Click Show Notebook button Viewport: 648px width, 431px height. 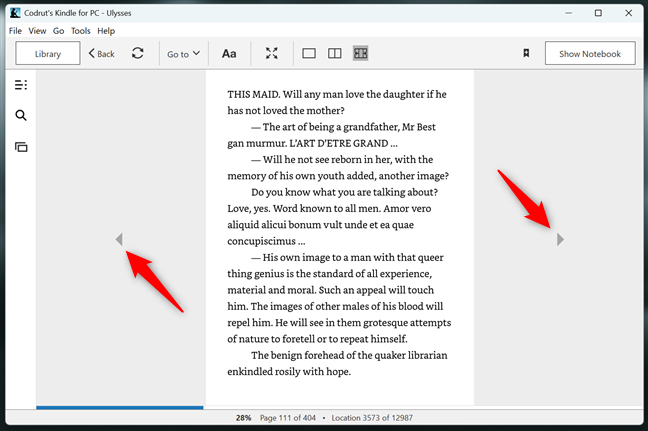click(x=590, y=53)
